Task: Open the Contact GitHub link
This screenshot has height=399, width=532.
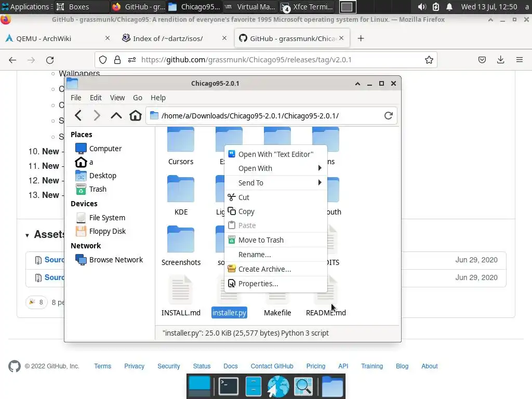Action: pos(272,366)
